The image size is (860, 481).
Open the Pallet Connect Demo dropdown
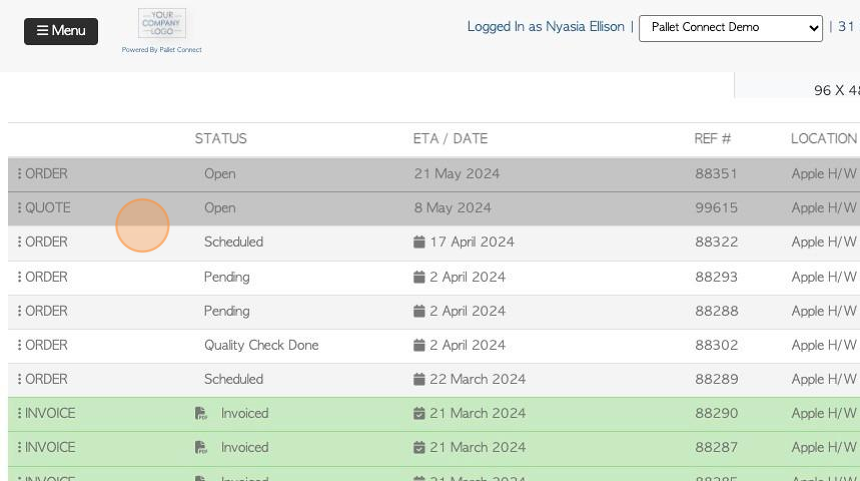pos(730,28)
